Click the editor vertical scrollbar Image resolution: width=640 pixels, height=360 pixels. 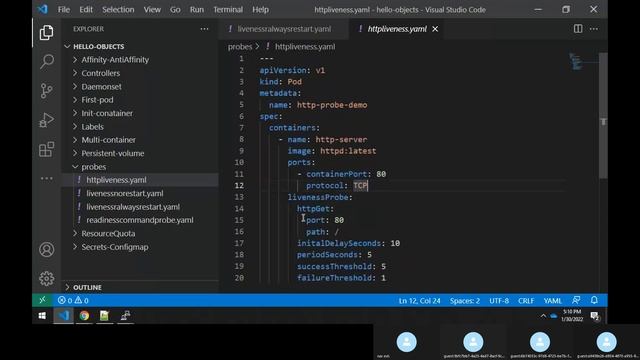(x=603, y=116)
